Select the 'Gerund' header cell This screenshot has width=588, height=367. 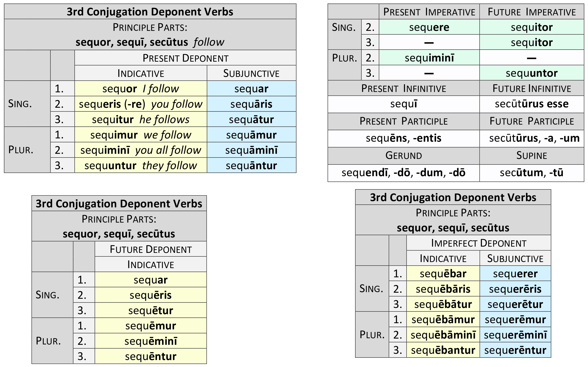pyautogui.click(x=404, y=156)
